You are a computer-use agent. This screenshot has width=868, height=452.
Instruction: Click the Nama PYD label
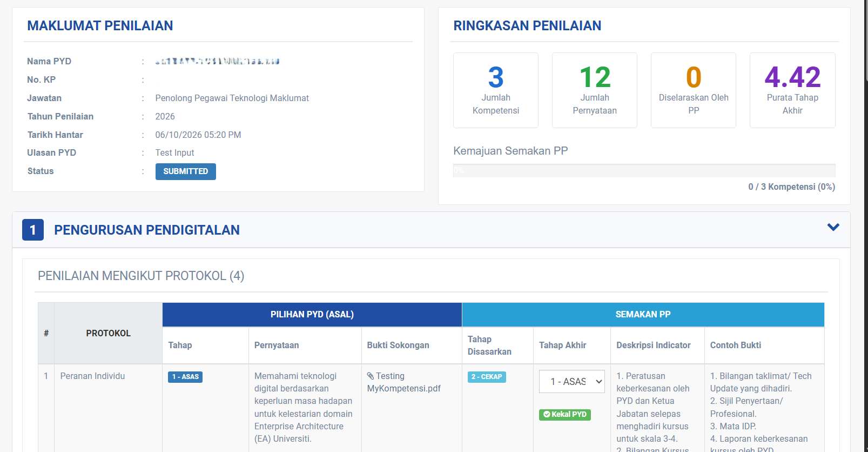(49, 62)
